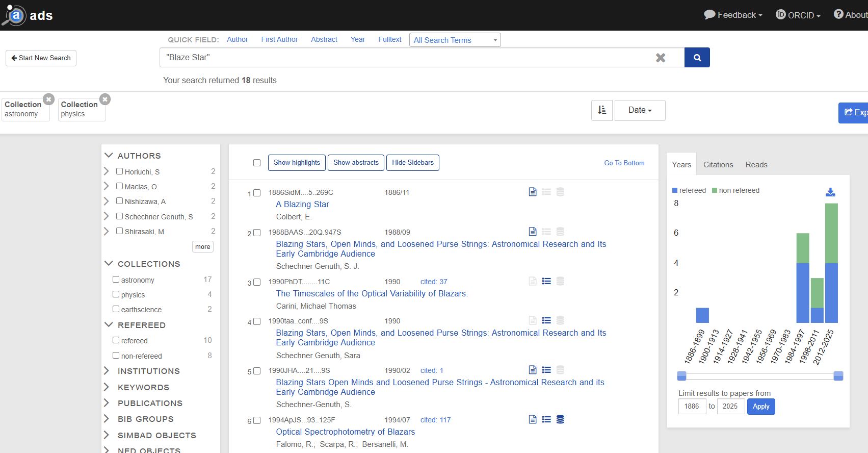Viewport: 868px width, 453px height.
Task: Click the blue magnifier search button
Action: pyautogui.click(x=697, y=58)
